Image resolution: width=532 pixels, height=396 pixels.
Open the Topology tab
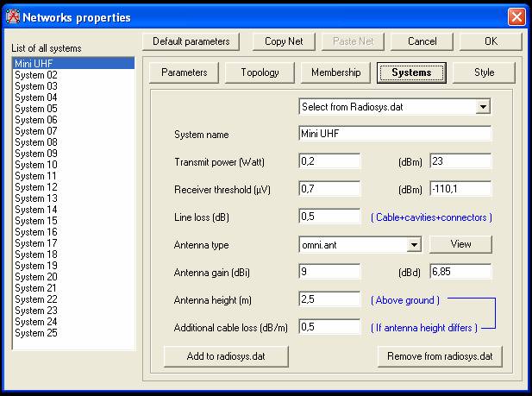coord(259,72)
